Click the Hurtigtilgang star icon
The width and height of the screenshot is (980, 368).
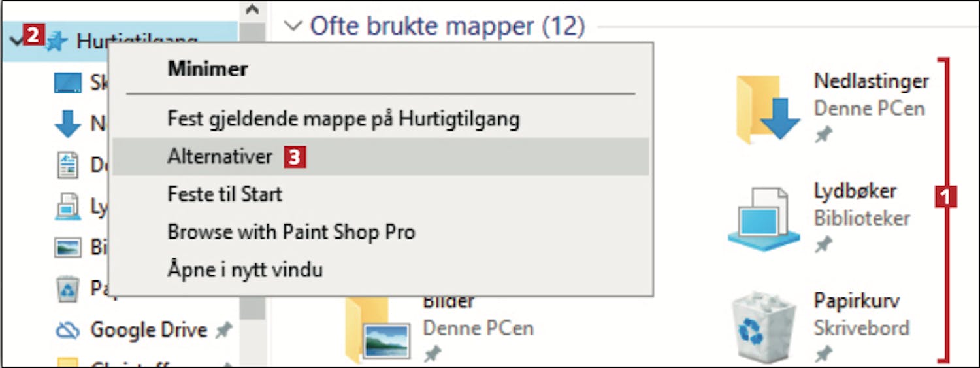click(56, 41)
